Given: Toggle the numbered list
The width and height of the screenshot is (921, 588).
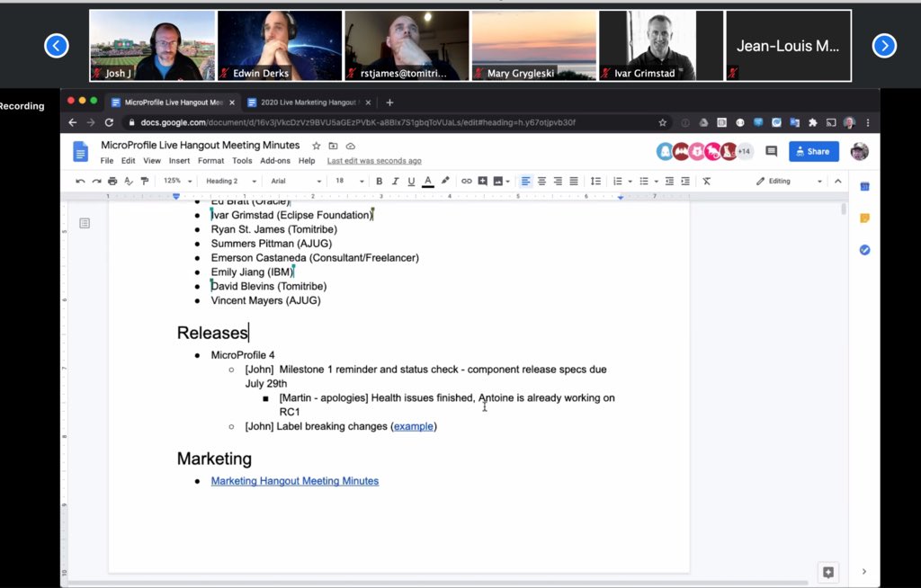Looking at the screenshot, I should click(617, 181).
